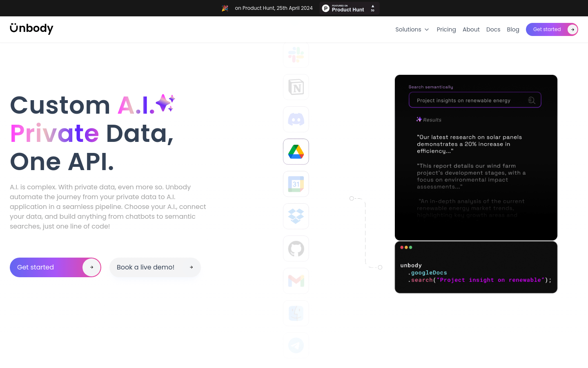Click the arrow on Book a live demo
Viewport: 588px width, 368px height.
click(191, 267)
